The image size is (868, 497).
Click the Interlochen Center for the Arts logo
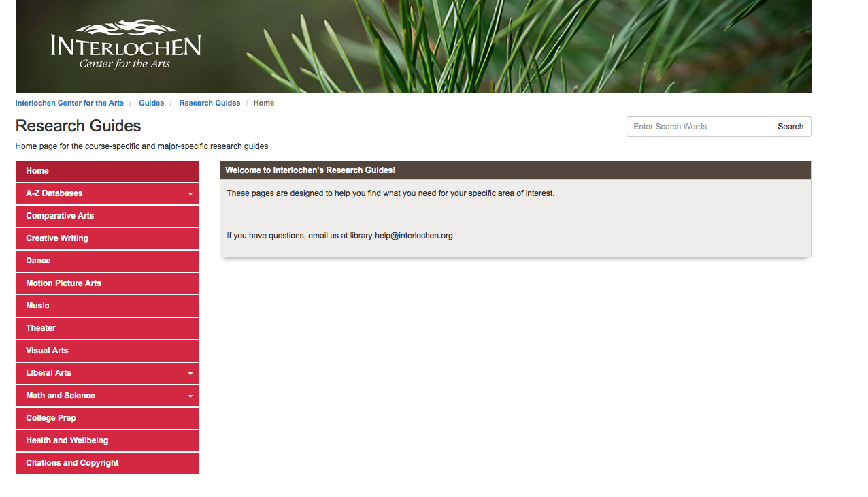click(x=126, y=45)
